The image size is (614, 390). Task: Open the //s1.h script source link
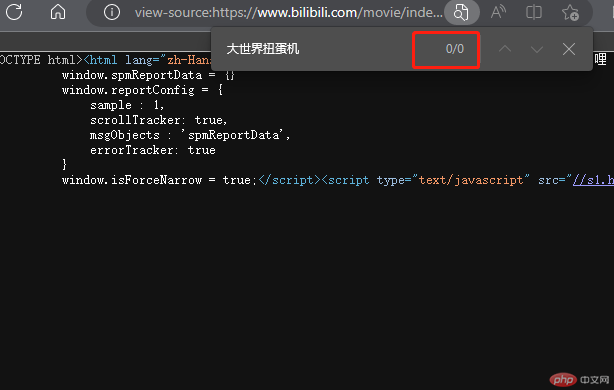point(593,180)
